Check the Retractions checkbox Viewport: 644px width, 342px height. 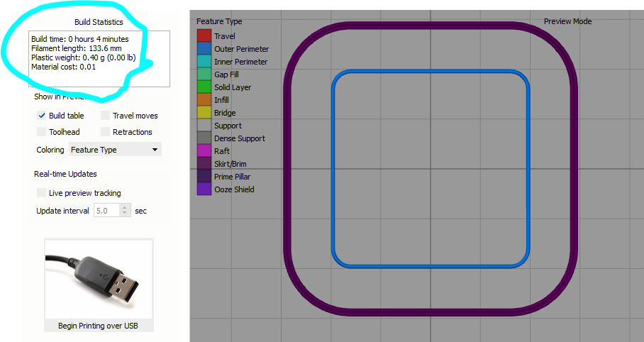point(106,132)
